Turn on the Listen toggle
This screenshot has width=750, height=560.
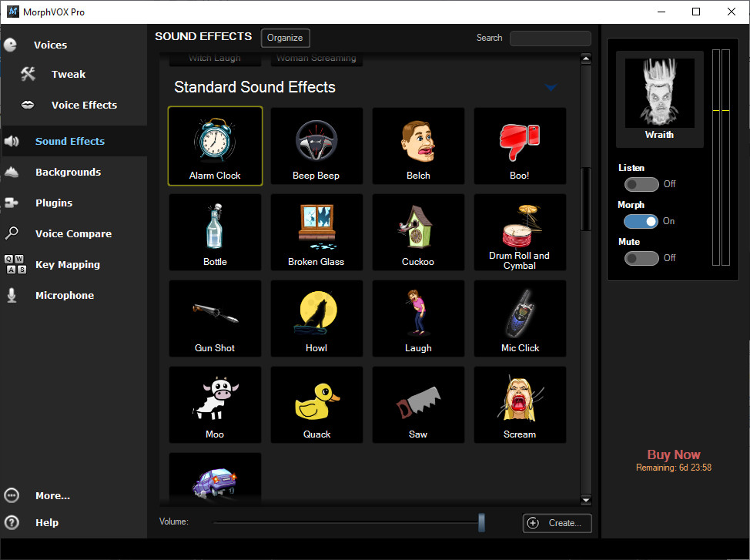coord(641,183)
